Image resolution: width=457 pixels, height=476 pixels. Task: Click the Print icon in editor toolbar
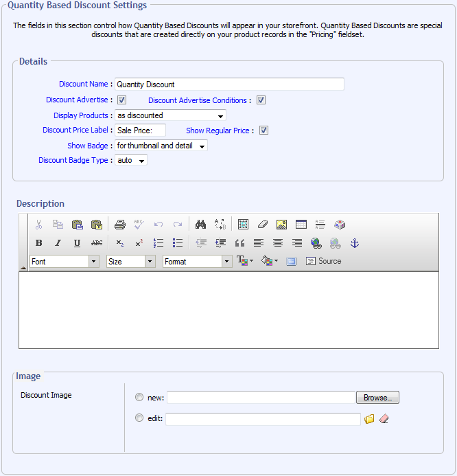coord(120,225)
